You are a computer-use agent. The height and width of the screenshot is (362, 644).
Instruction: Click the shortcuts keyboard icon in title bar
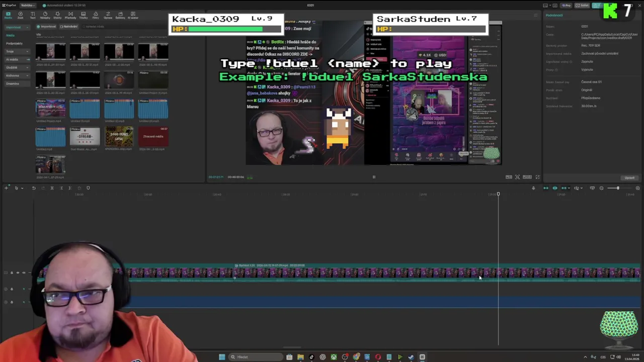(x=554, y=6)
